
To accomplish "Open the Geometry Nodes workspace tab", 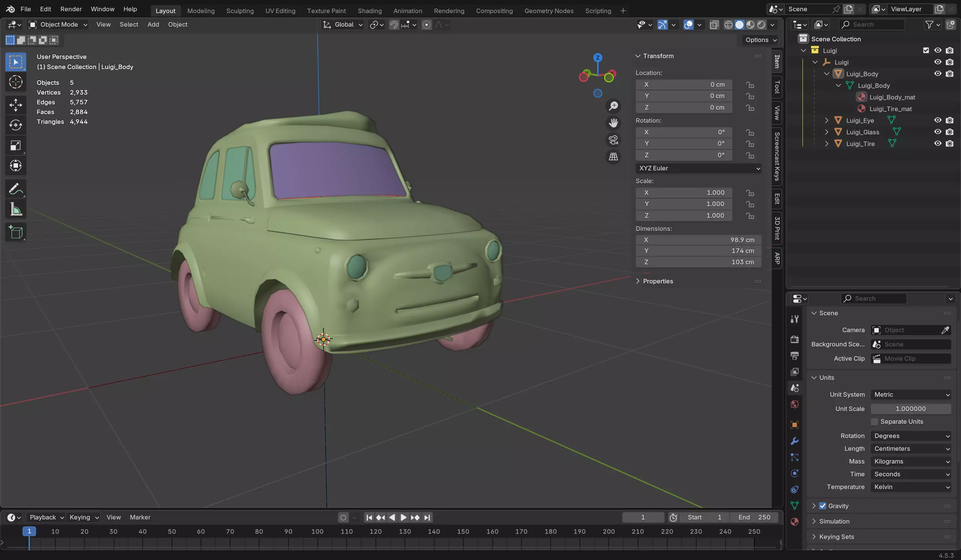I will coord(549,11).
